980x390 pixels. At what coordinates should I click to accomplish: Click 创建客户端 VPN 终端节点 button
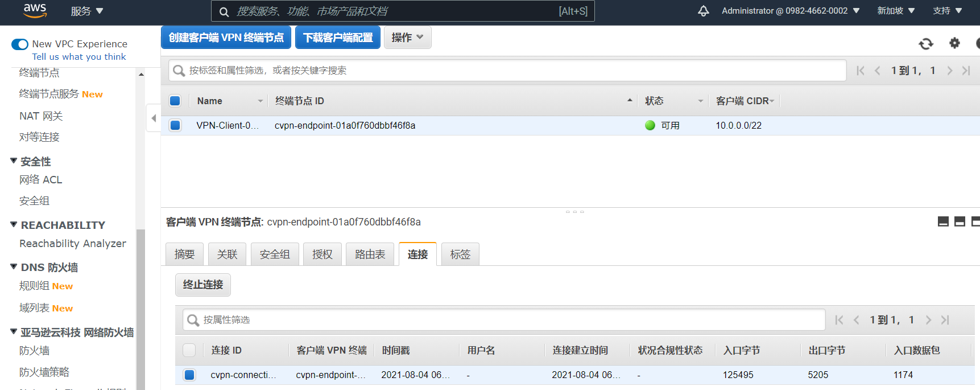[x=226, y=38]
